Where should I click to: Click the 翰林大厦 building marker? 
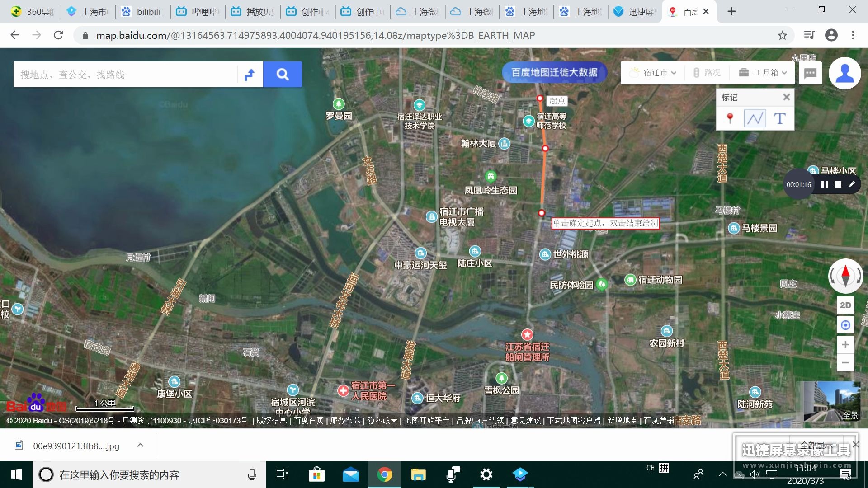tap(504, 144)
